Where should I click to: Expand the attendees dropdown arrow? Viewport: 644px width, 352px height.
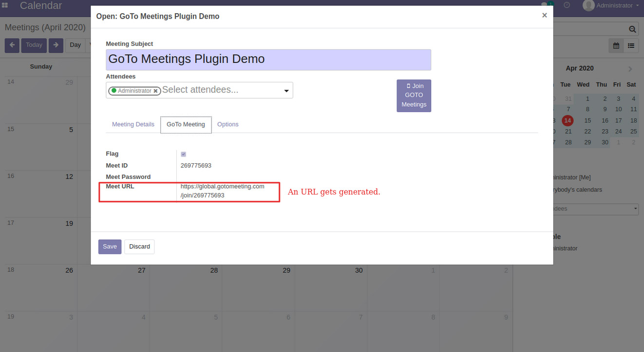click(286, 91)
